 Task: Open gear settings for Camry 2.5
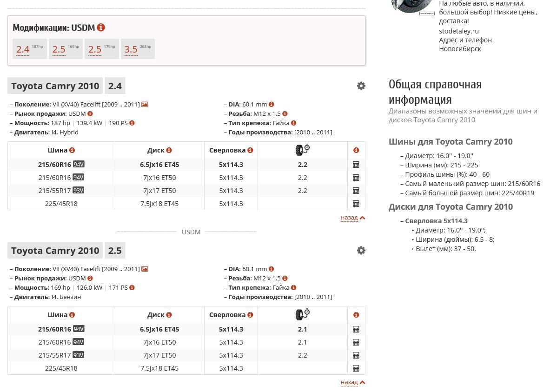(x=361, y=250)
